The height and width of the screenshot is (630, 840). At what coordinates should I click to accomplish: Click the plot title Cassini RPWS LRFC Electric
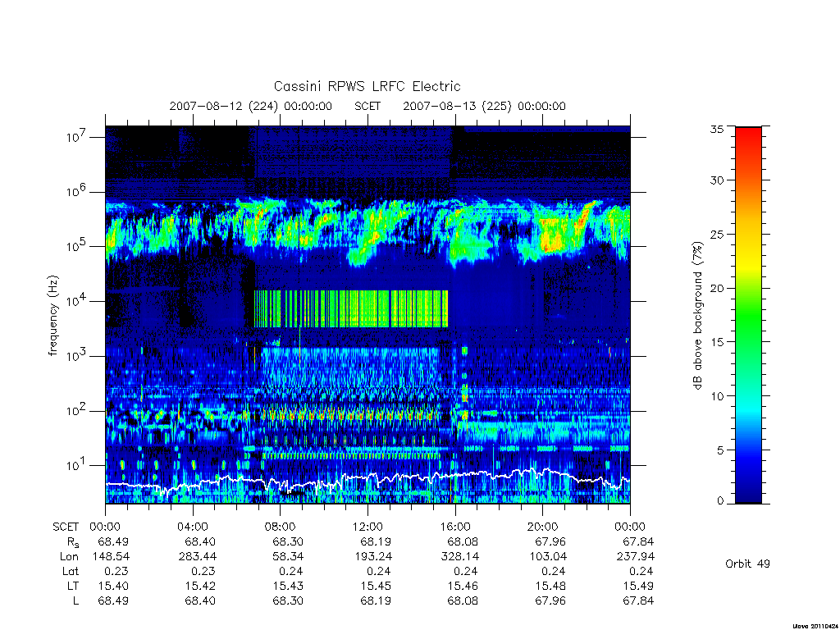[x=367, y=86]
